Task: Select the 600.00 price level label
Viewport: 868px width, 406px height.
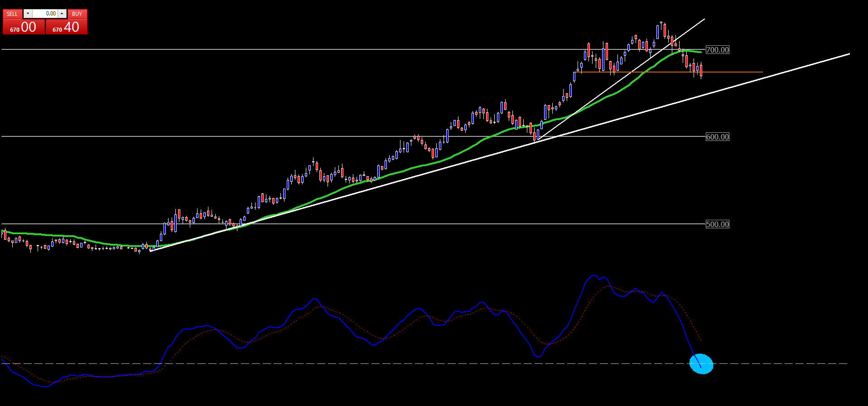Action: (718, 137)
